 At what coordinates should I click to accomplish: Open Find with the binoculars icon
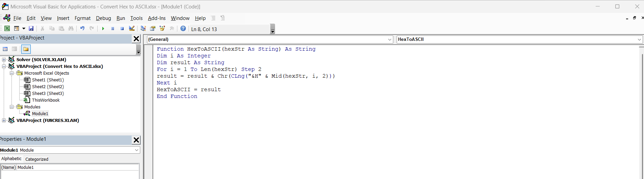pos(71,29)
